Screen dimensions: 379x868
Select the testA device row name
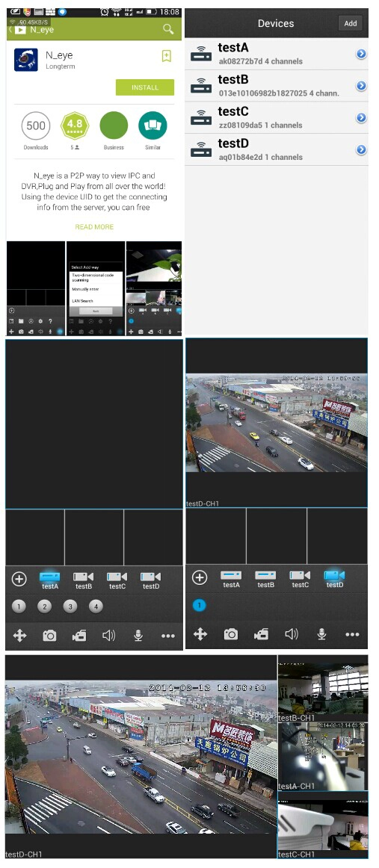coord(233,48)
